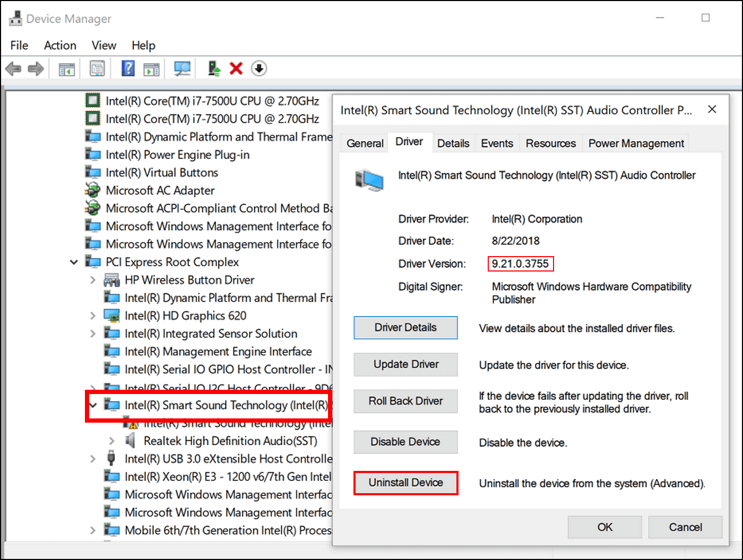Click the Intel Management Engine Interface icon
This screenshot has height=560, width=743.
click(112, 352)
